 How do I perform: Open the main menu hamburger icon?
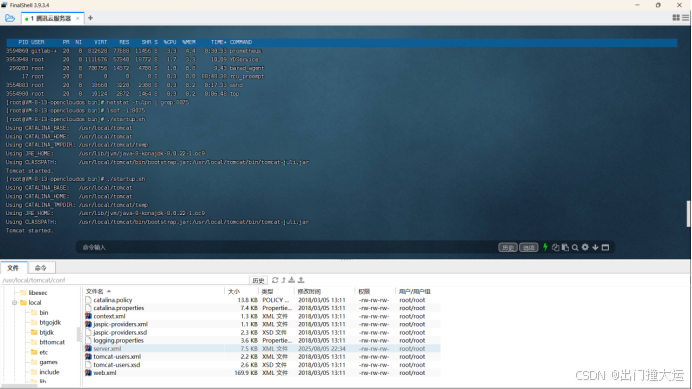[x=685, y=18]
